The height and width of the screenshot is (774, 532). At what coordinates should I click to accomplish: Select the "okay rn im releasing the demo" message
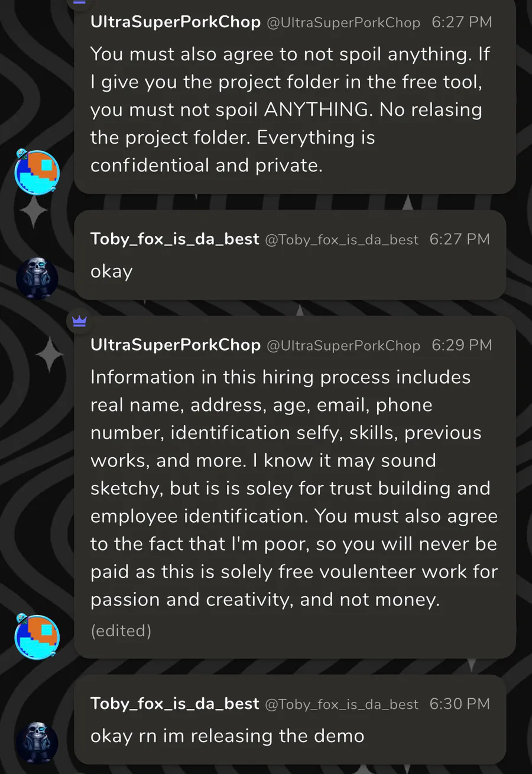[x=227, y=736]
